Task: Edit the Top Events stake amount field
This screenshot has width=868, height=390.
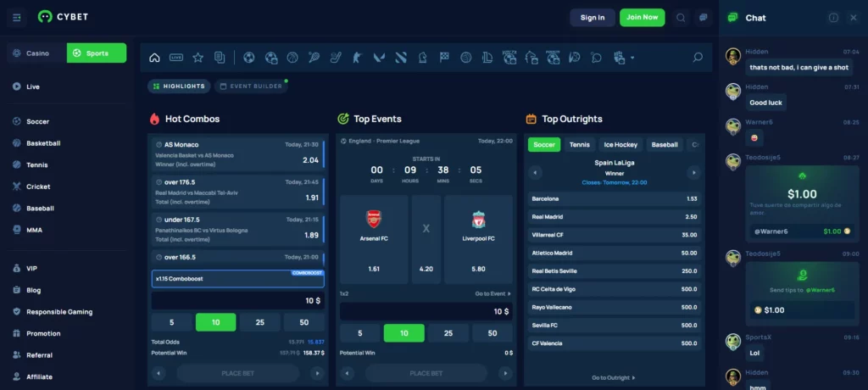Action: click(426, 311)
